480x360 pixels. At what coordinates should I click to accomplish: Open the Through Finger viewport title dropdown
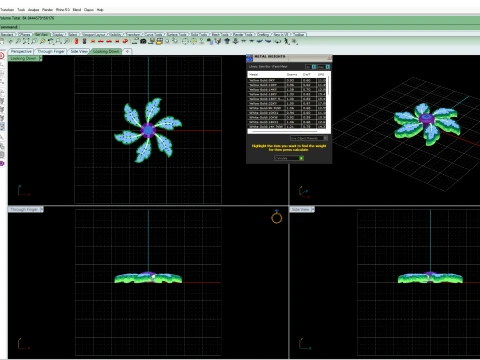42,209
